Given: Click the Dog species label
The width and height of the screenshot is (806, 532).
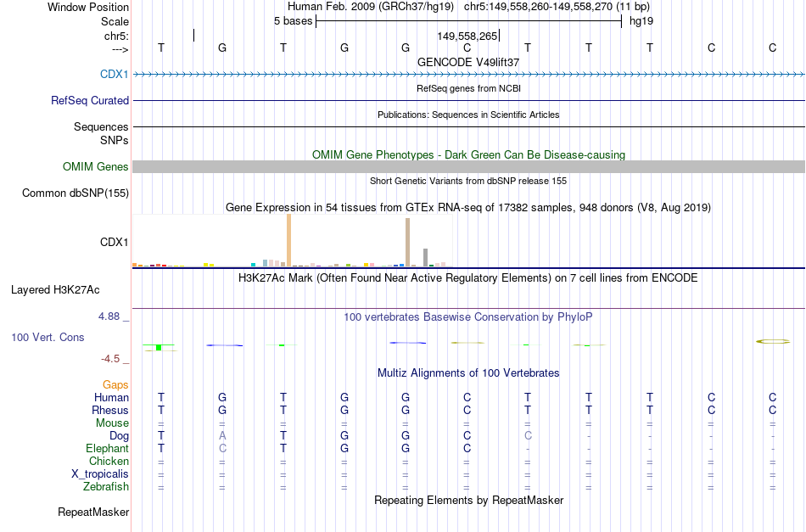Looking at the screenshot, I should 119,436.
